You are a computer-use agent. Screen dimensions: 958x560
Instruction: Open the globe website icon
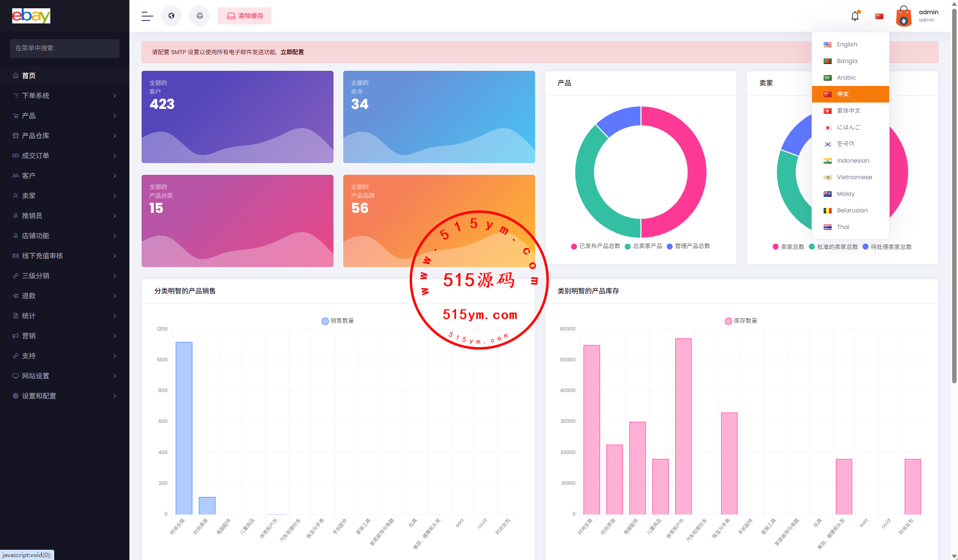(x=171, y=16)
